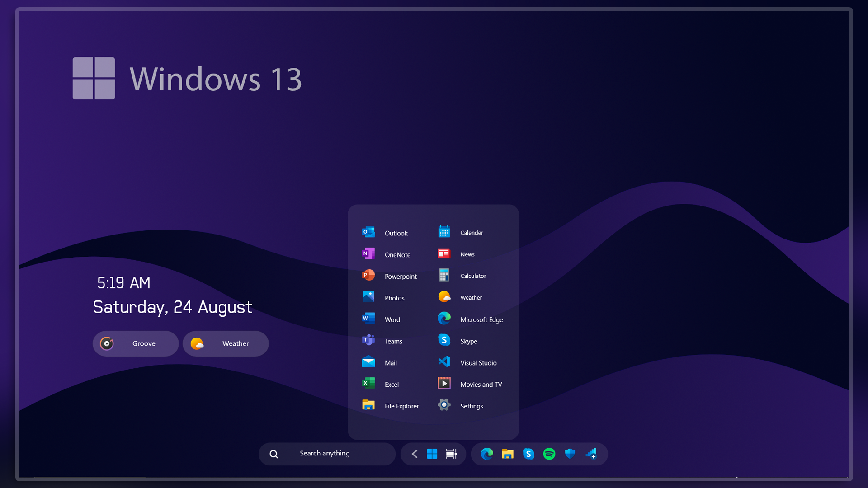Open the Photos app
The height and width of the screenshot is (488, 868).
coord(383,297)
